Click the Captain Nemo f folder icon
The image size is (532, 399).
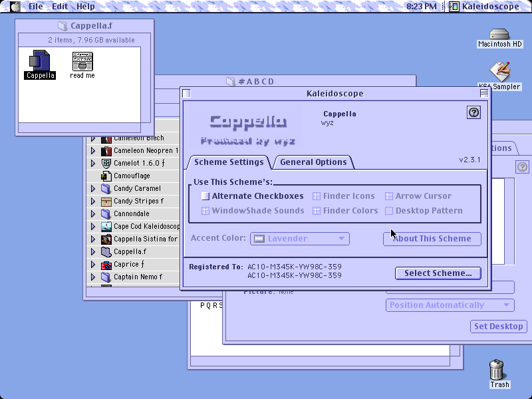point(106,277)
